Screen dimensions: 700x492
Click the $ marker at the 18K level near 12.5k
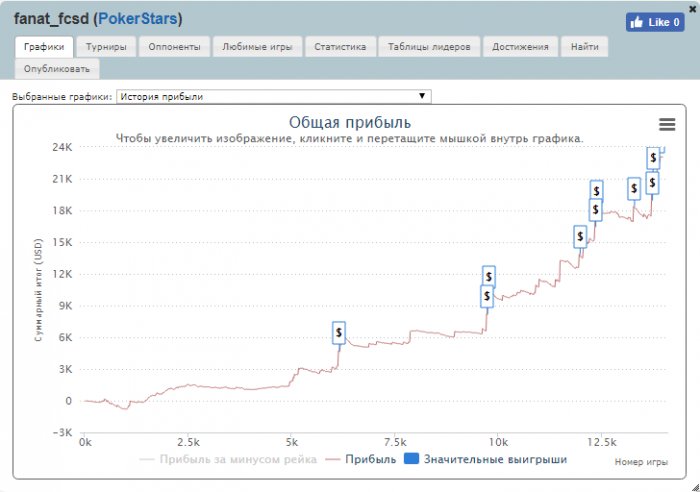[596, 210]
